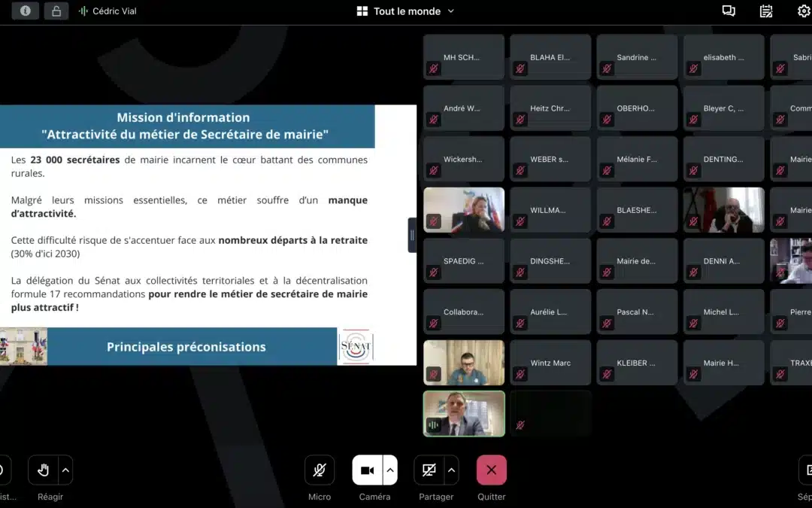The image size is (812, 508).
Task: Select the Heitz Chr... participant tile
Action: click(550, 108)
